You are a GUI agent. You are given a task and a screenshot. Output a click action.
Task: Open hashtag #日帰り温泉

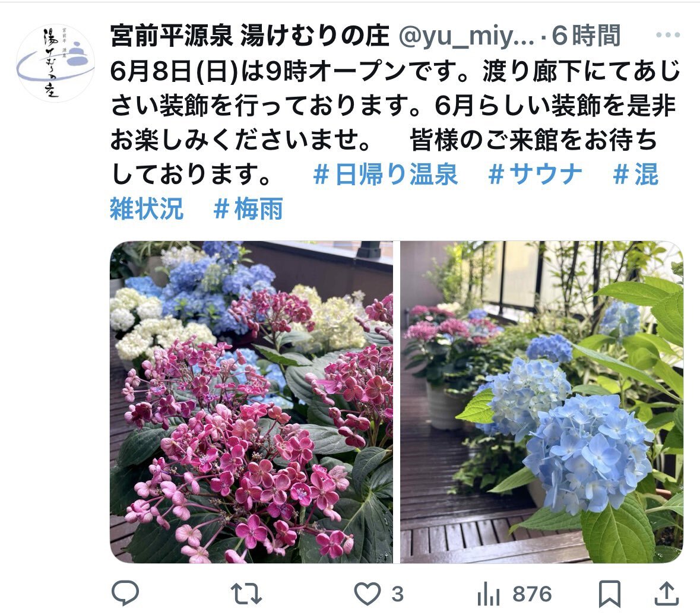click(x=385, y=174)
